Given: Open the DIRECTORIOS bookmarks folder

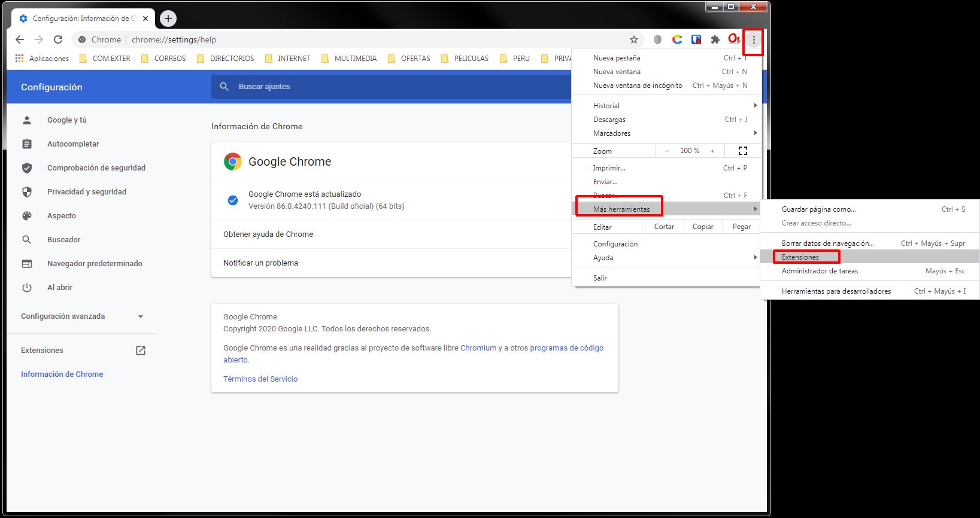Looking at the screenshot, I should click(226, 59).
